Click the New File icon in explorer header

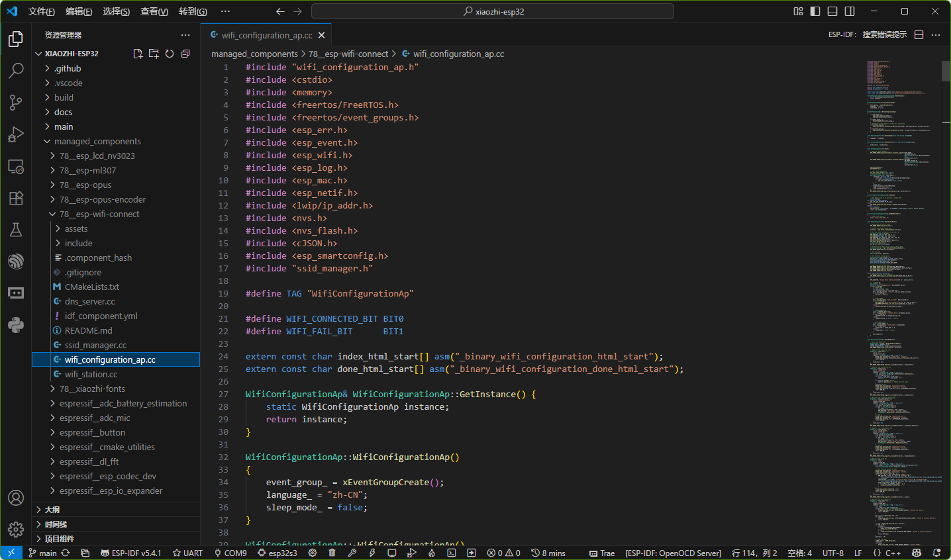tap(138, 54)
